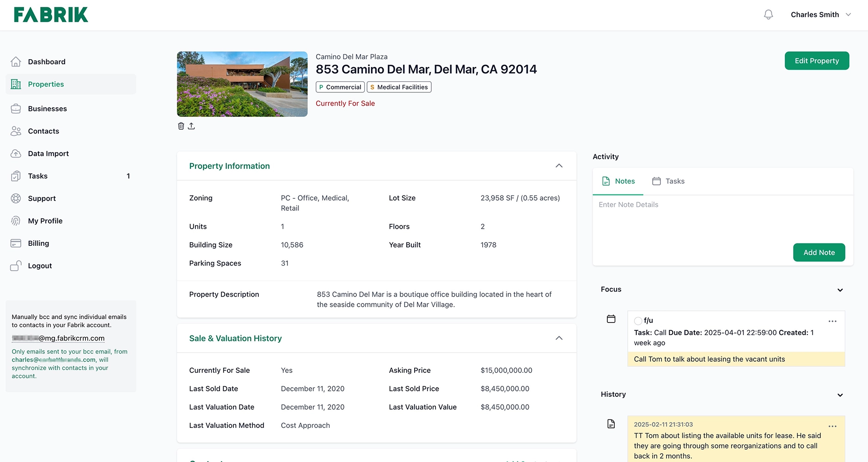Click the Logout lock icon
Viewport: 868px width, 462px height.
pyautogui.click(x=16, y=266)
